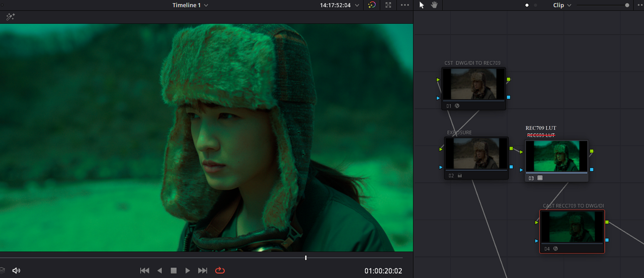Click the white playhead marker on viewer scrubber
Image resolution: width=644 pixels, height=278 pixels.
305,258
